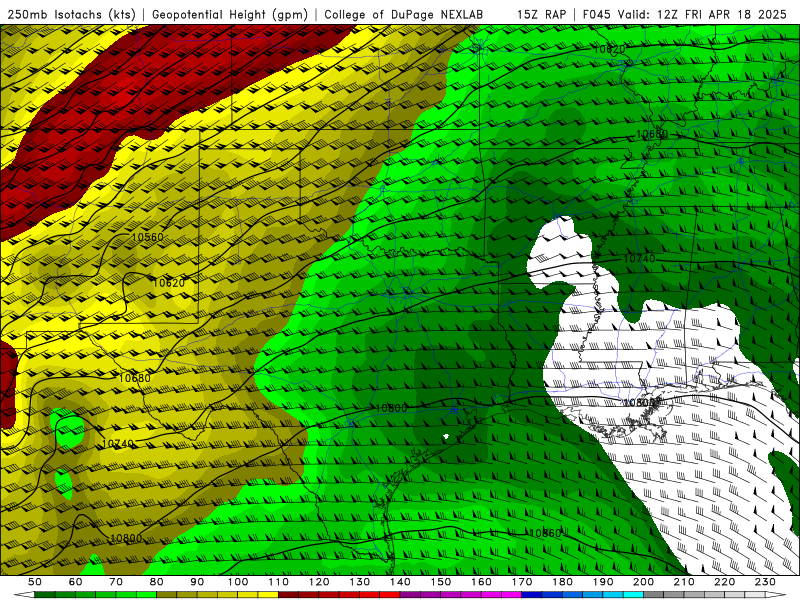The height and width of the screenshot is (600, 800).
Task: Select the dark blue swatch just above 170
Action: coord(532,595)
